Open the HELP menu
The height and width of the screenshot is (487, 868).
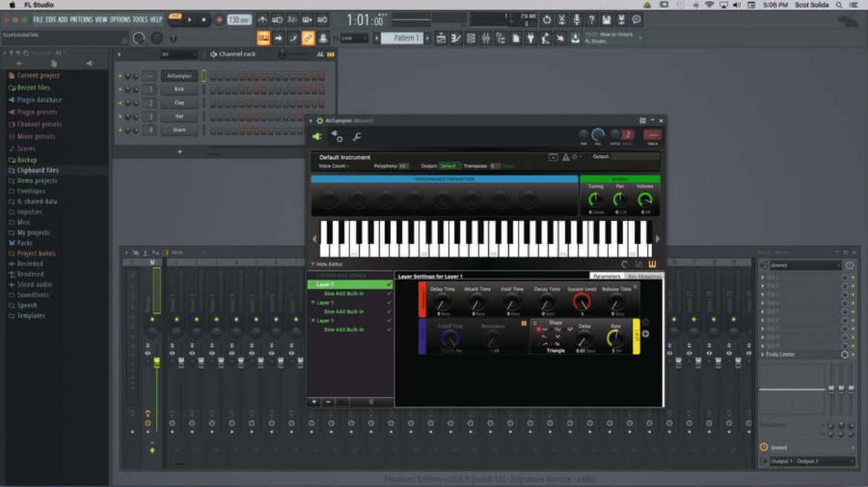coord(156,19)
